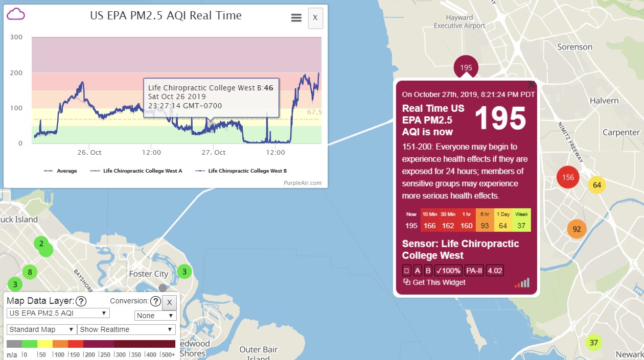Select channel A button in sensor popup
644x360 pixels.
click(418, 271)
